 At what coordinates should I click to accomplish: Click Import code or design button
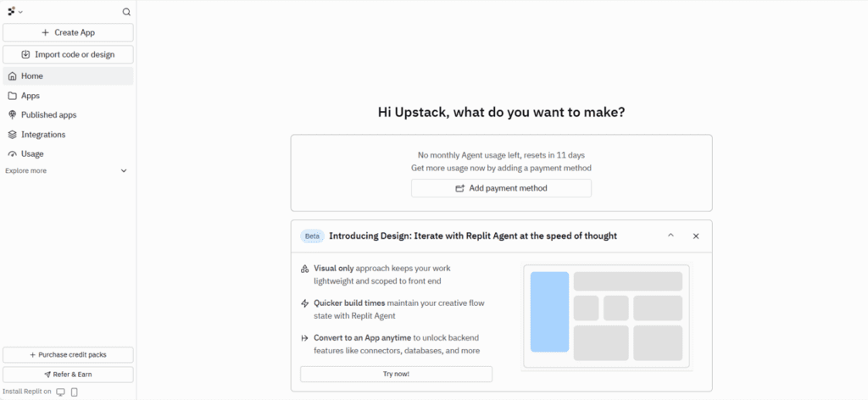(68, 55)
